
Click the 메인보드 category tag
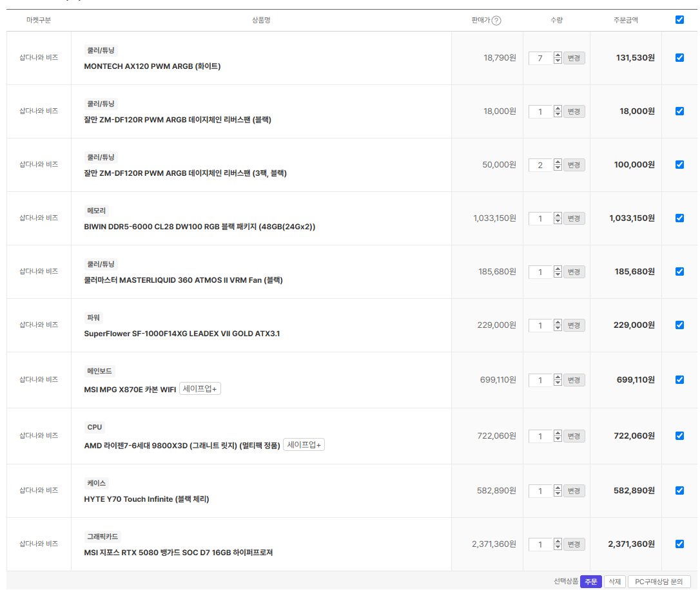coord(99,371)
